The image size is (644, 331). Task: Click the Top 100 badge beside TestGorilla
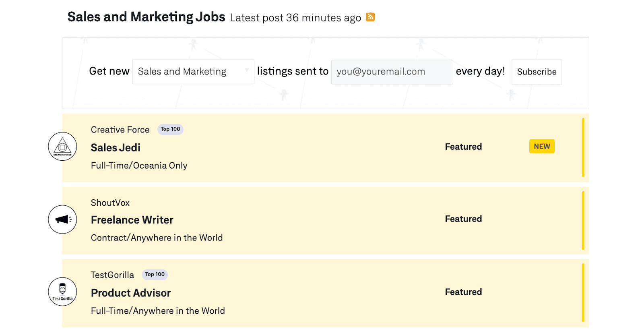[155, 275]
